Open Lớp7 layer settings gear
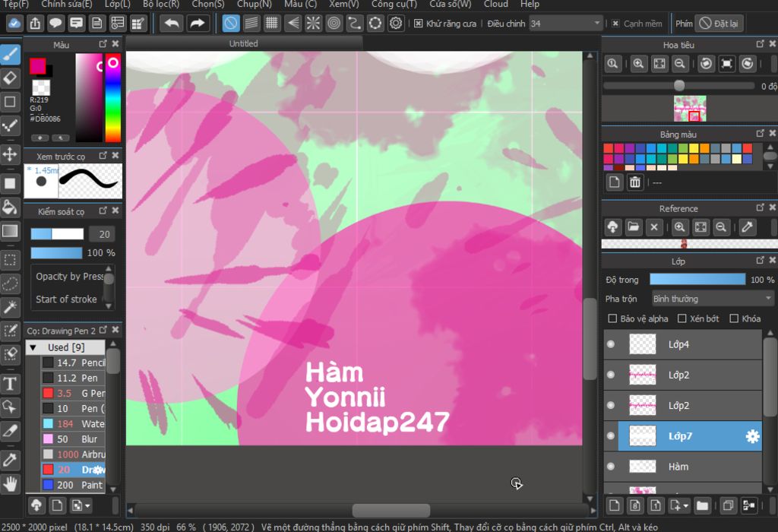The image size is (778, 532). coord(752,436)
